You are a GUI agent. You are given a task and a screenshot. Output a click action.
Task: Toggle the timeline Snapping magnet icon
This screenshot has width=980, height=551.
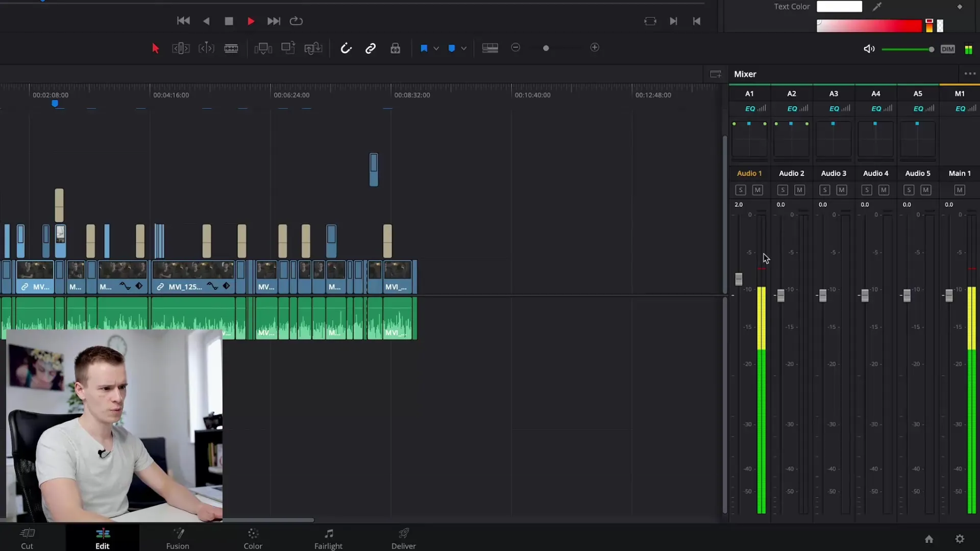[x=346, y=48]
